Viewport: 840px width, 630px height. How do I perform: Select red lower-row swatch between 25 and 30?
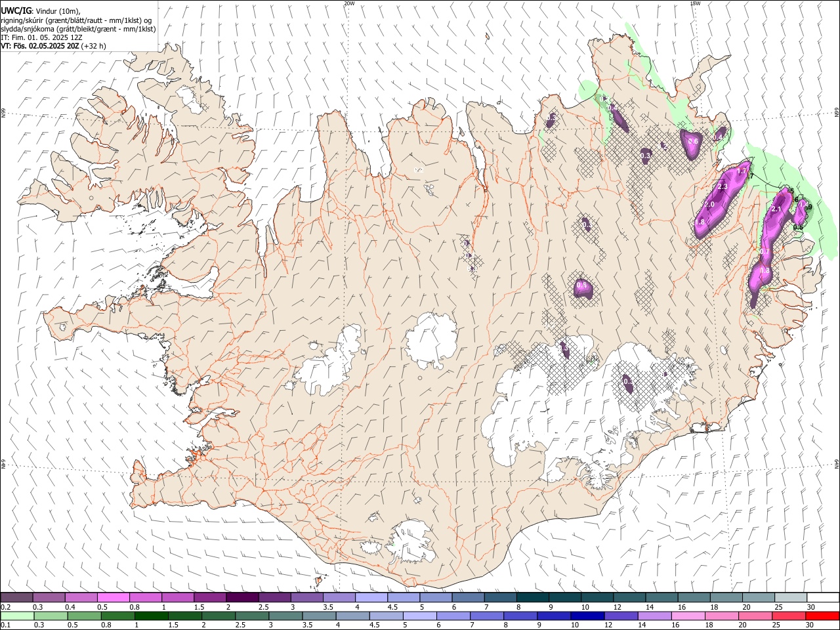click(x=789, y=616)
